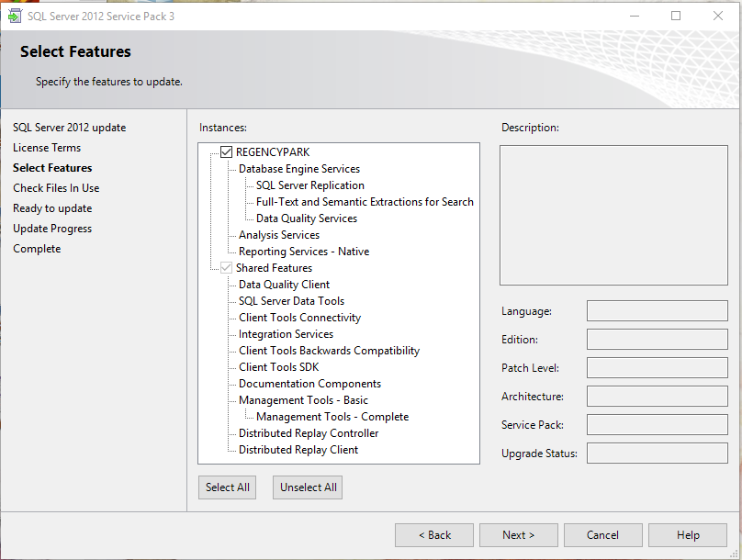The height and width of the screenshot is (560, 742).
Task: Go Back to the previous step
Action: click(x=433, y=534)
